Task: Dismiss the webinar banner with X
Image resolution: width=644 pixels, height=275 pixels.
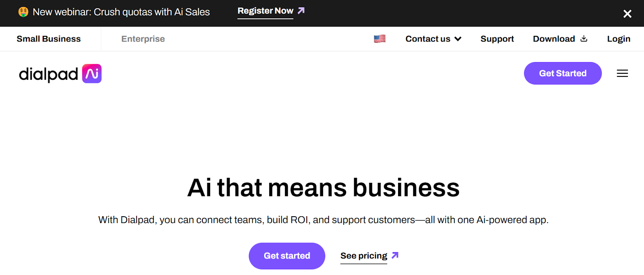Action: pos(627,14)
